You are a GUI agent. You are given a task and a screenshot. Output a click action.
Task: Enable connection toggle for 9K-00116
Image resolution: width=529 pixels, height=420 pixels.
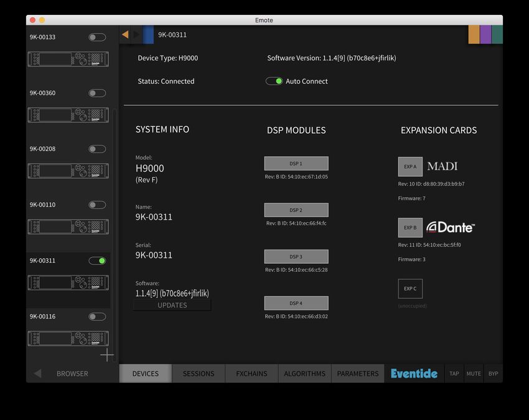[x=97, y=317]
